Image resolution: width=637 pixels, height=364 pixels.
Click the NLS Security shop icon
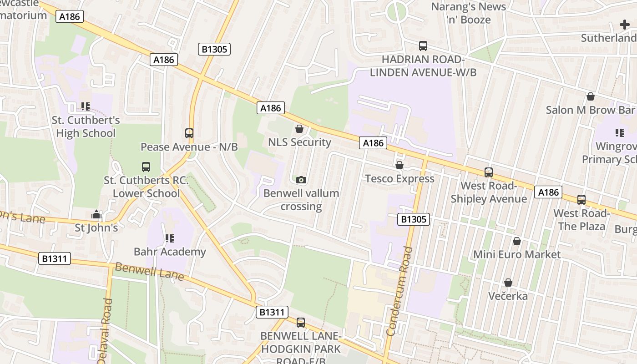tap(299, 129)
